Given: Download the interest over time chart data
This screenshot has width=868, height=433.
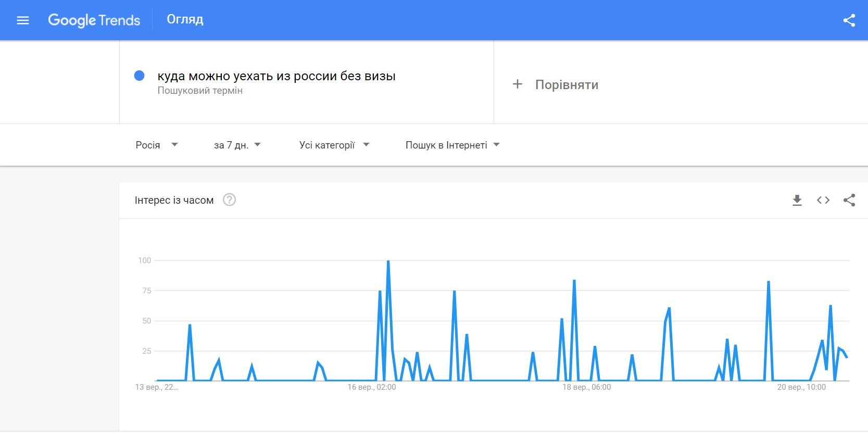Looking at the screenshot, I should tap(797, 200).
